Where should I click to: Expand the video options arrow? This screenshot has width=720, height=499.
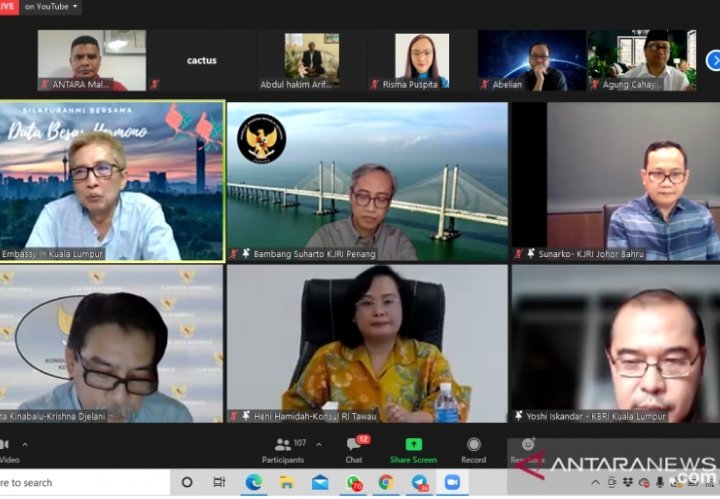25,444
